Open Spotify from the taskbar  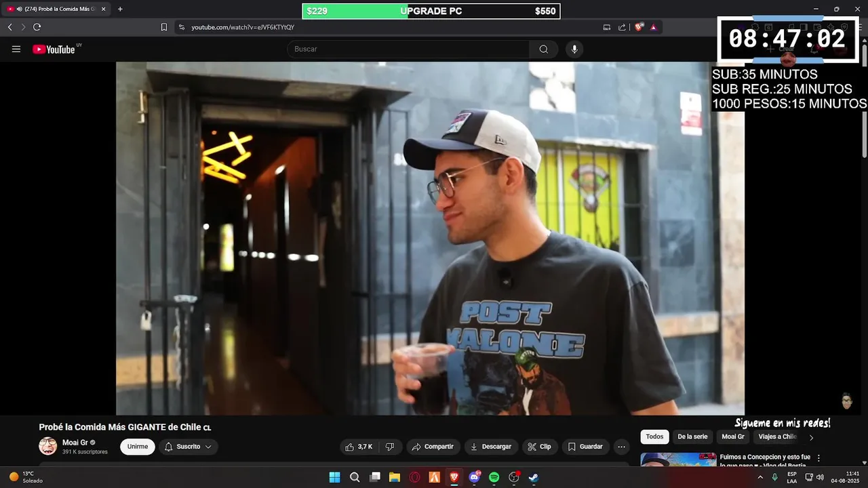point(494,477)
